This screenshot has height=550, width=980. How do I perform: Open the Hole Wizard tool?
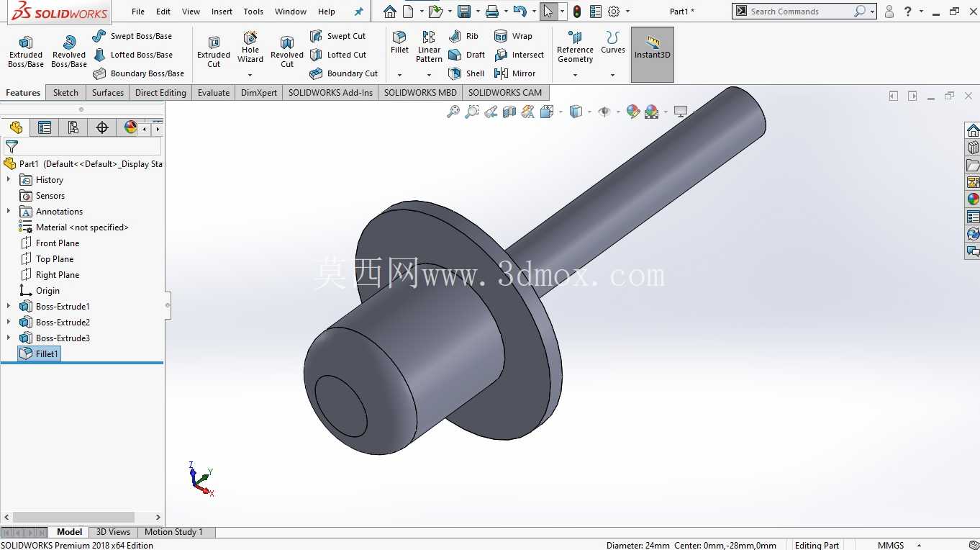click(x=250, y=48)
